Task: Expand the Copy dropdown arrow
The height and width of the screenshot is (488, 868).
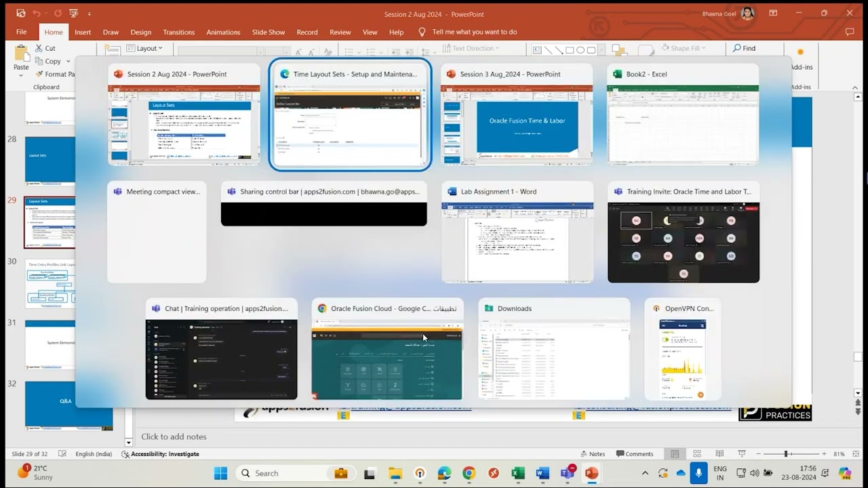Action: (x=68, y=61)
